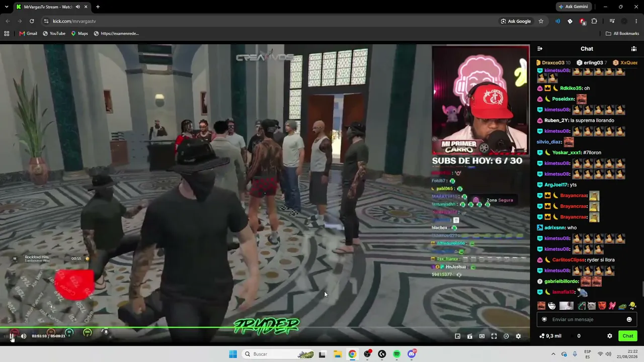Open Chrome three-dot menu

coord(636,21)
